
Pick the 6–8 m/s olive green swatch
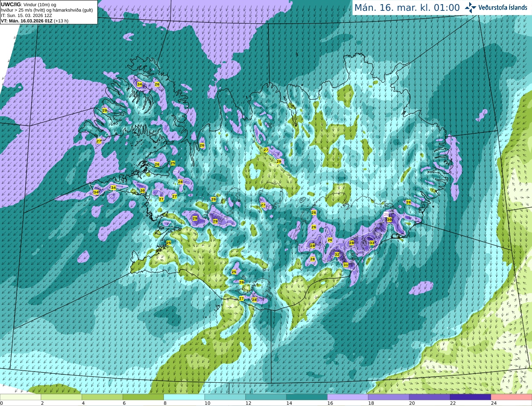click(x=143, y=397)
